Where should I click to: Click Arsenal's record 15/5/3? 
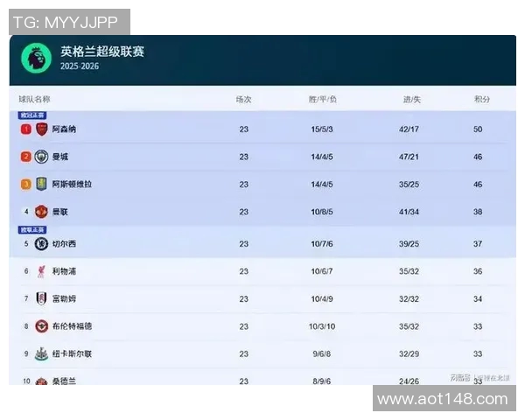[x=322, y=129]
